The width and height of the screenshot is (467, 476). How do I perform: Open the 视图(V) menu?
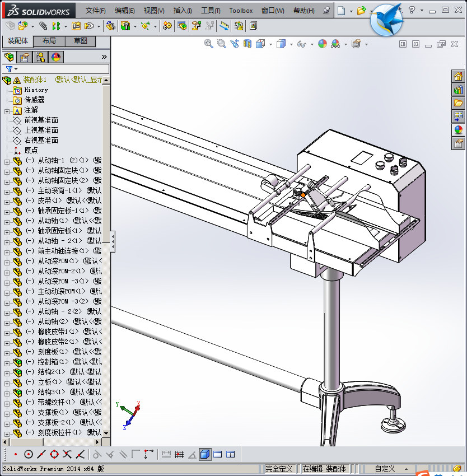coord(154,11)
